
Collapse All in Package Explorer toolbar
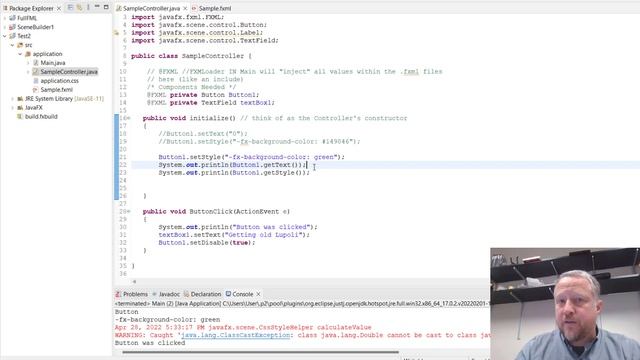tap(70, 7)
